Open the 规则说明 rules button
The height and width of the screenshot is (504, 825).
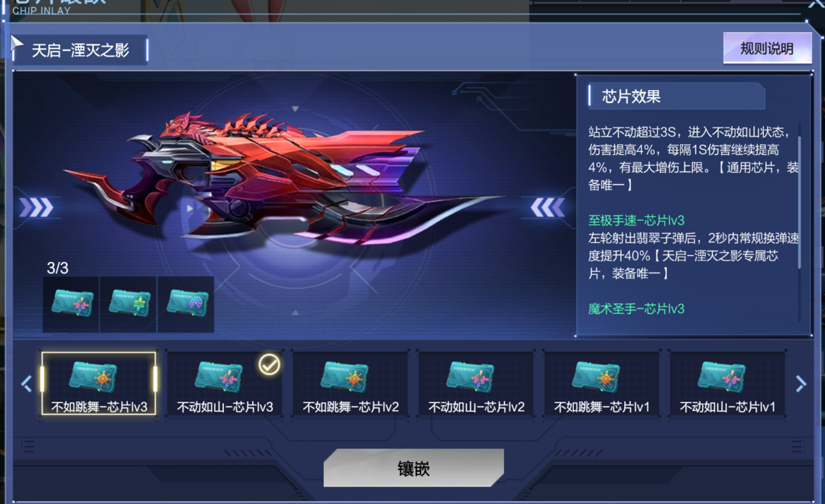point(767,48)
